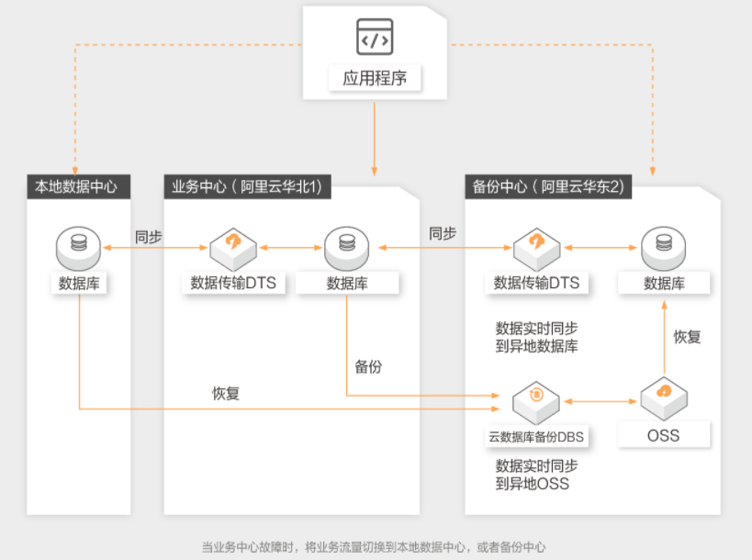This screenshot has width=752, height=560.
Task: Click the database icon in 业务中心
Action: [x=347, y=249]
